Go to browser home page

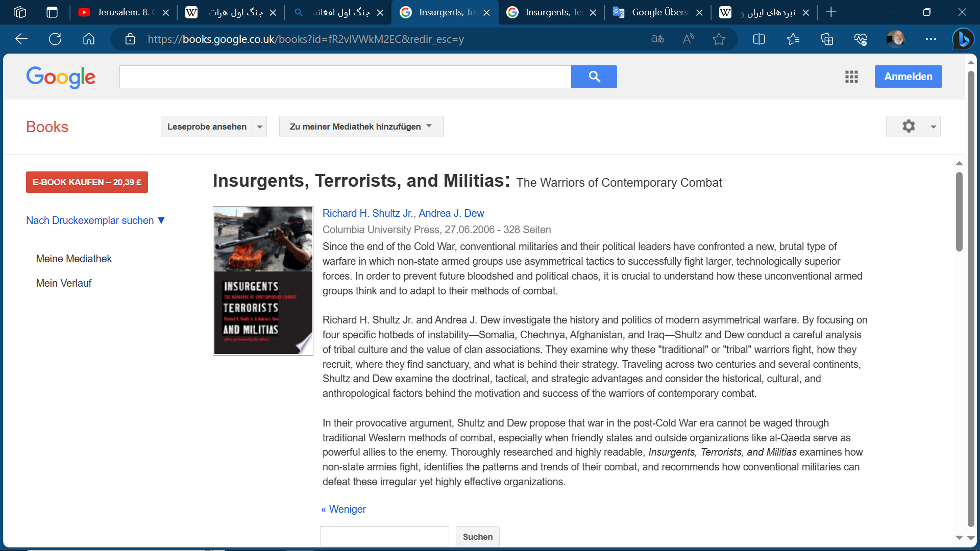[x=89, y=39]
